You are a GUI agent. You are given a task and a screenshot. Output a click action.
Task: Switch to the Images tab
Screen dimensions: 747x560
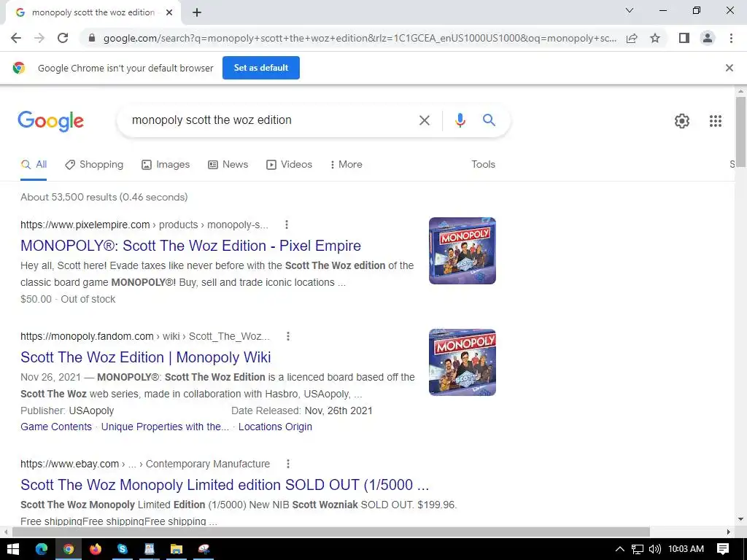point(166,164)
